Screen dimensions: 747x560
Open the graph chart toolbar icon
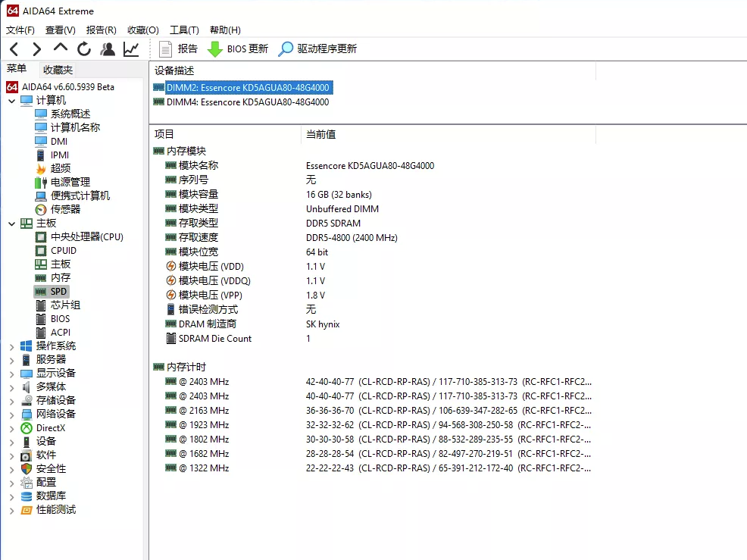click(x=131, y=48)
